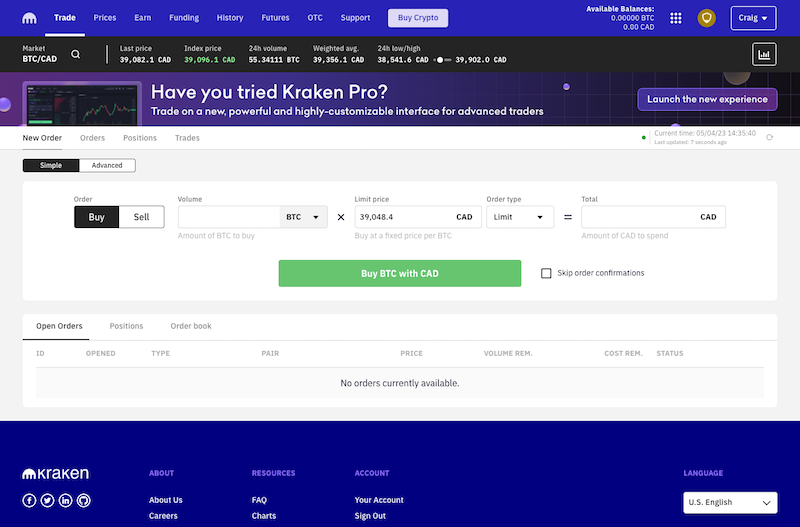Click the Sign Out footer link

click(x=370, y=516)
